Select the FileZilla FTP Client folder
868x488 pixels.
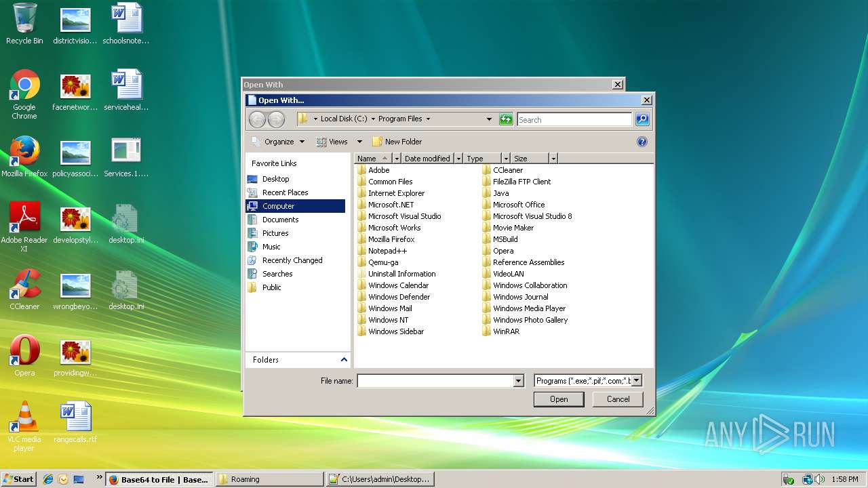tap(516, 182)
